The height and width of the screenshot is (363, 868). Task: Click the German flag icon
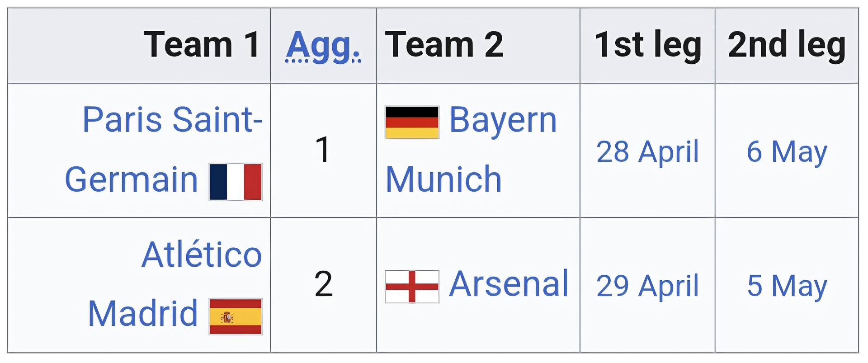[x=411, y=123]
